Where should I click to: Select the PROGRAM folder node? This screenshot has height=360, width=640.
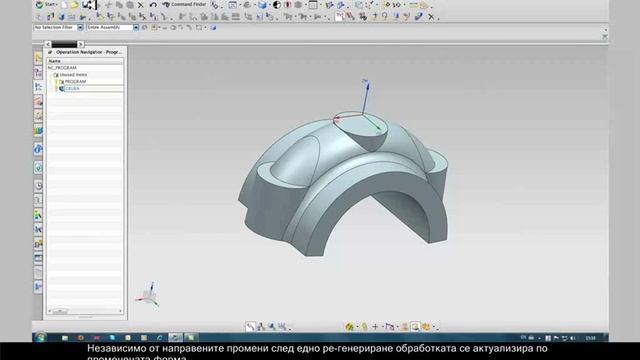tap(76, 82)
